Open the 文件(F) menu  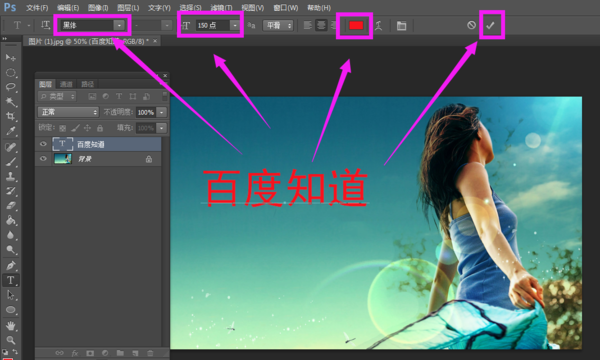37,8
